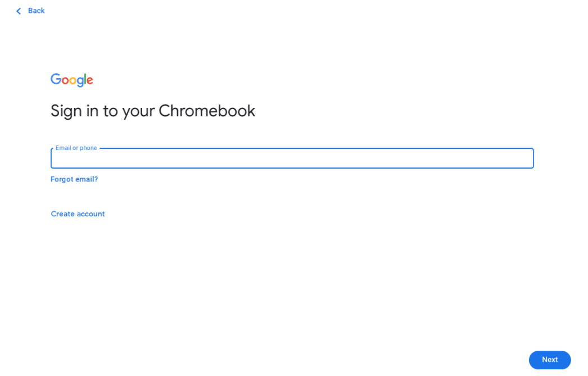Click the floating 'Email or phone' field label
The image size is (588, 376).
76,148
